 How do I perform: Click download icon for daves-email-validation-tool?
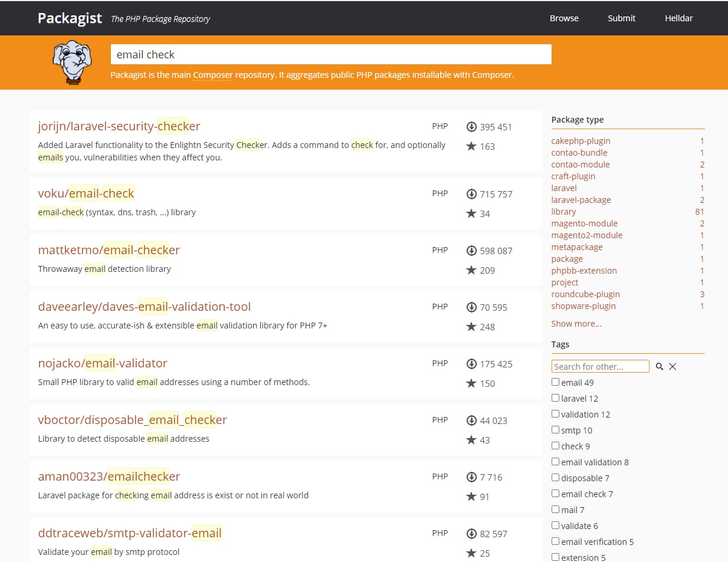coord(471,307)
